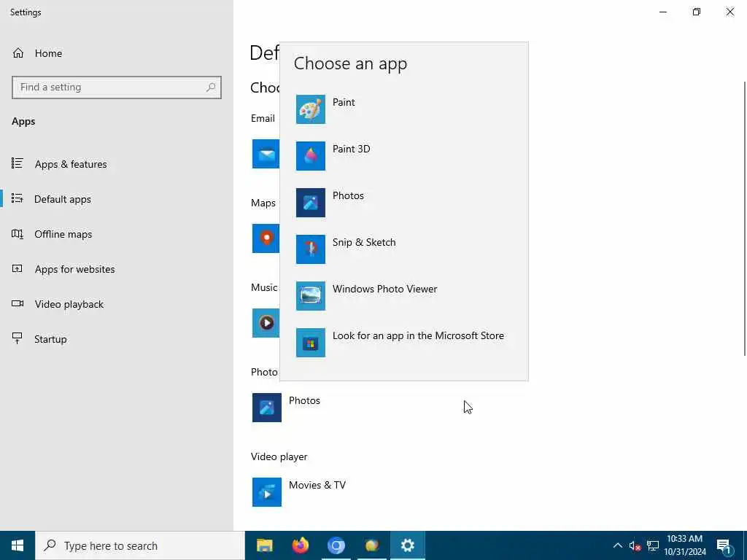Click Look for an app in Microsoft Store

pyautogui.click(x=418, y=335)
